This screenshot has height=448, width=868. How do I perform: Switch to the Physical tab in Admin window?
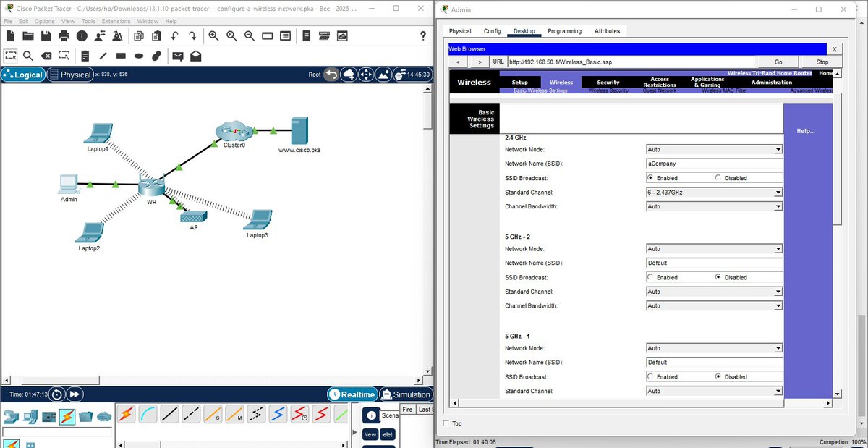(x=460, y=31)
